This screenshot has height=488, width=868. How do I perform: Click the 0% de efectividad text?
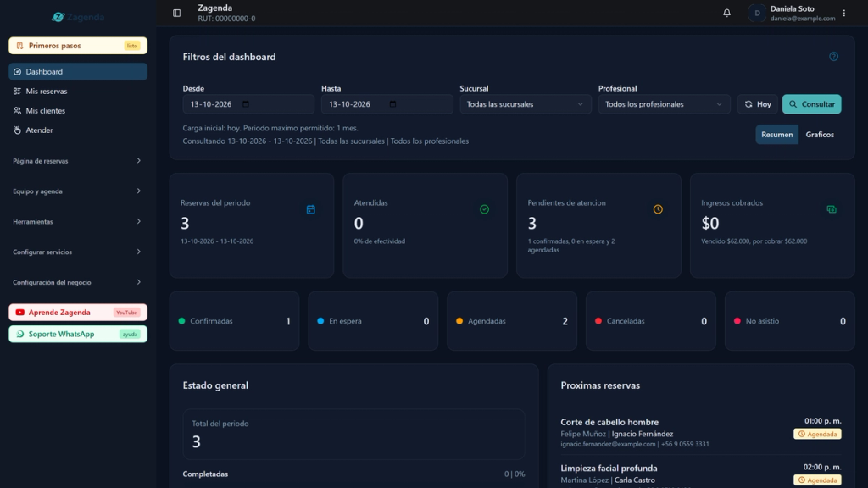coord(379,241)
